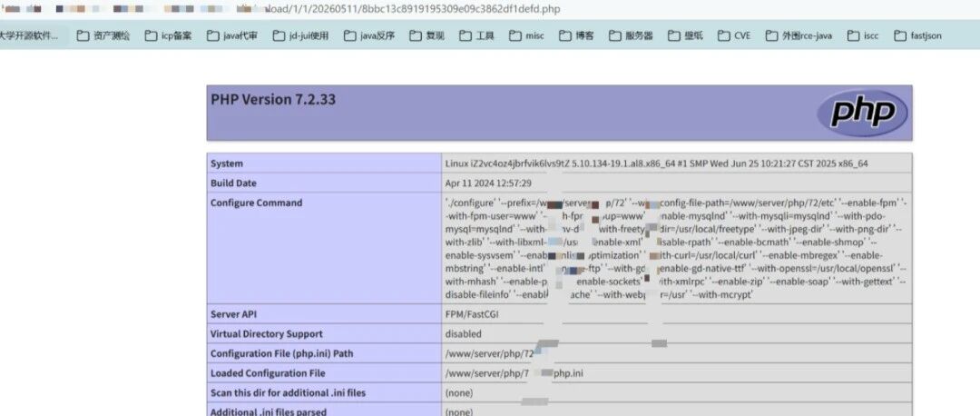This screenshot has width=980, height=416.
Task: Open the java反序 bookmark folder
Action: point(369,35)
